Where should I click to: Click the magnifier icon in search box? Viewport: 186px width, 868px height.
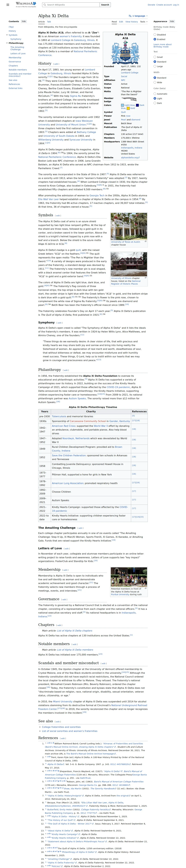[x=45, y=5]
